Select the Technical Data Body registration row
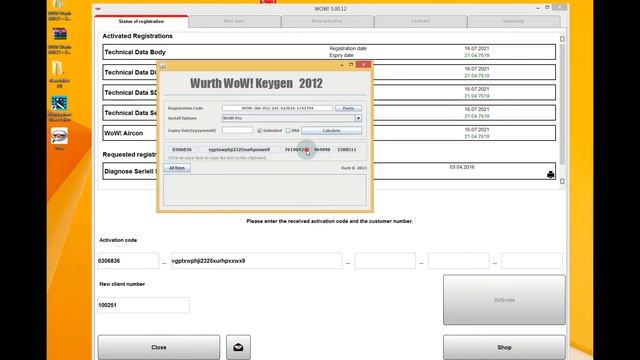640x360 pixels. (x=329, y=52)
